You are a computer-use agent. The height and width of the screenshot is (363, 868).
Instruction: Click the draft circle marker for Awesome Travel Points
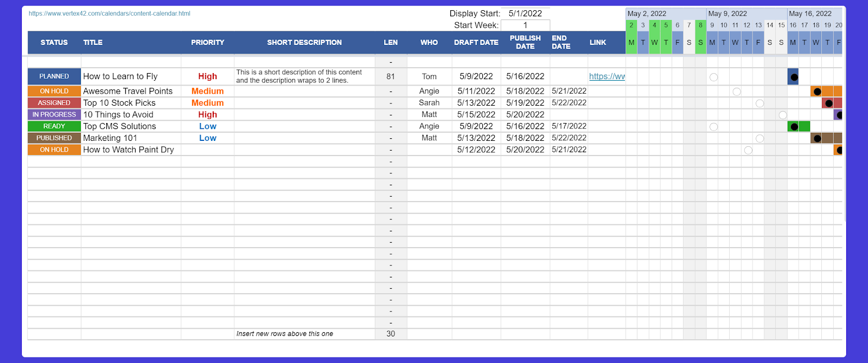point(737,92)
